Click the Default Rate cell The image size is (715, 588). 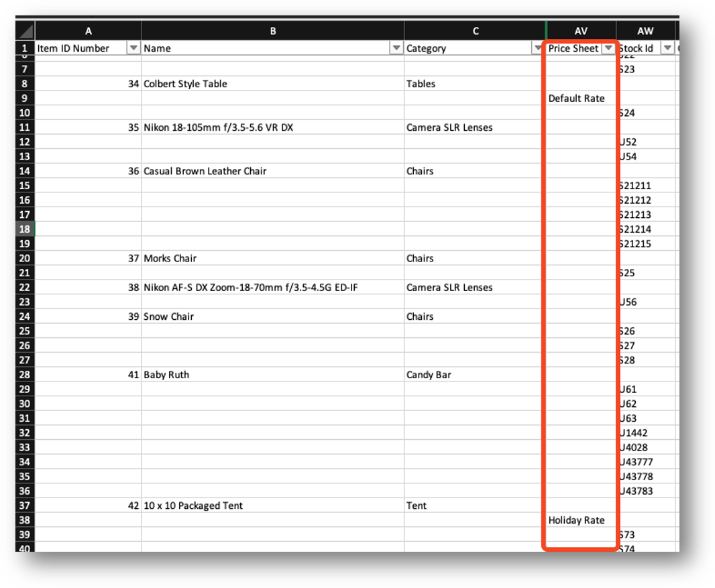tap(576, 99)
